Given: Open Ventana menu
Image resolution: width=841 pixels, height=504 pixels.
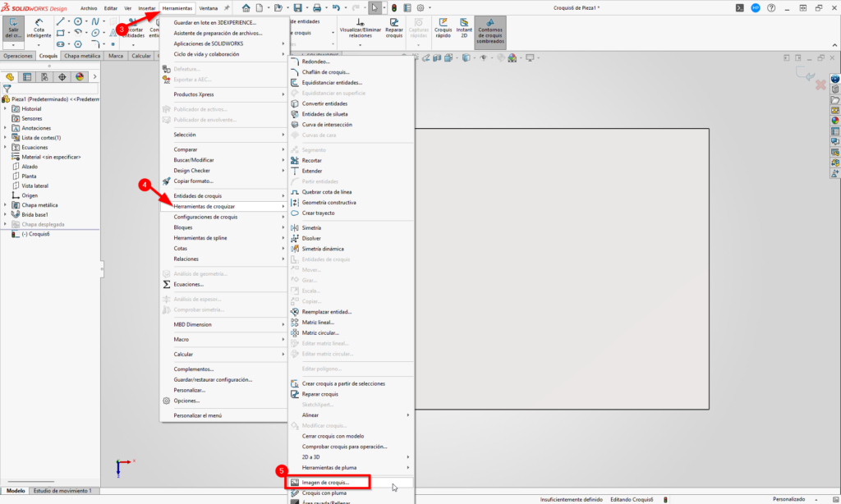Looking at the screenshot, I should [x=208, y=8].
